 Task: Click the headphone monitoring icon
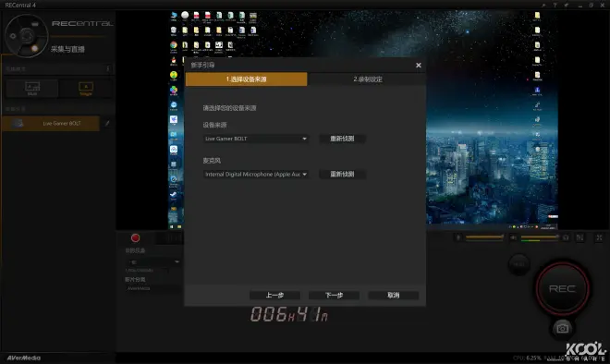(566, 237)
